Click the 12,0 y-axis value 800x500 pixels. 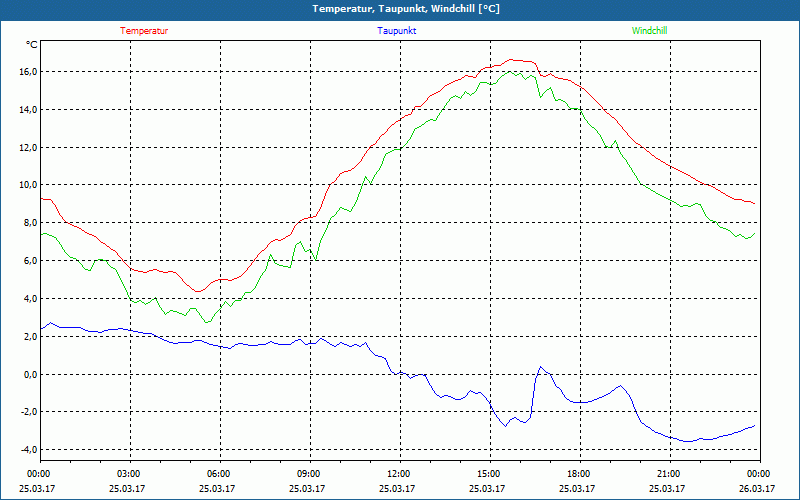click(x=29, y=147)
